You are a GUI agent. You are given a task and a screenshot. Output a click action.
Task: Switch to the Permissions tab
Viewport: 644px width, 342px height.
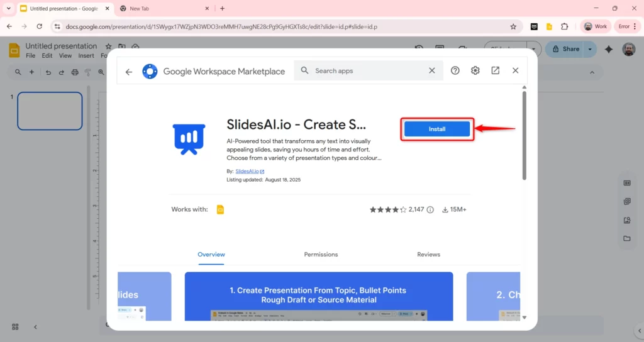point(321,255)
